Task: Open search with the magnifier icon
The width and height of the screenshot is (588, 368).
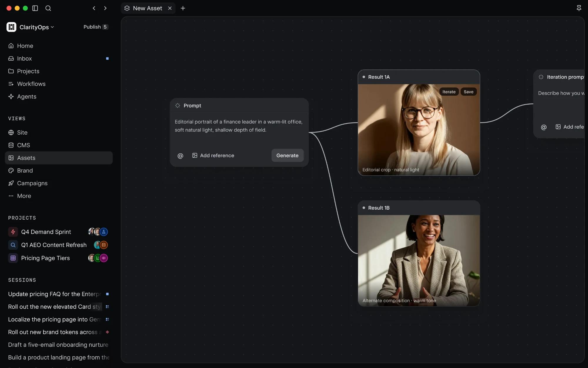Action: click(48, 8)
